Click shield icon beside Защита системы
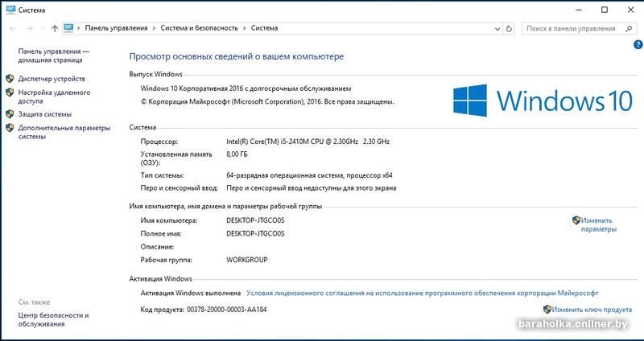The image size is (644, 341). [x=10, y=114]
